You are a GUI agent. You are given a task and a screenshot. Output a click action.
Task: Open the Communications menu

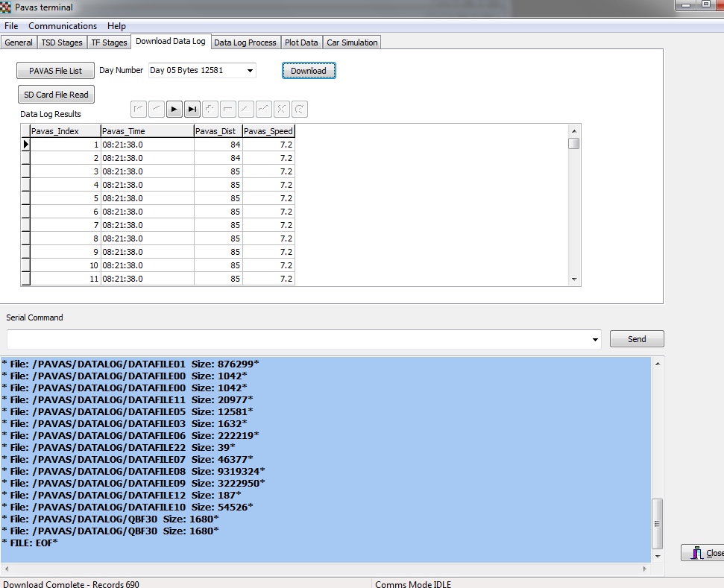[63, 26]
